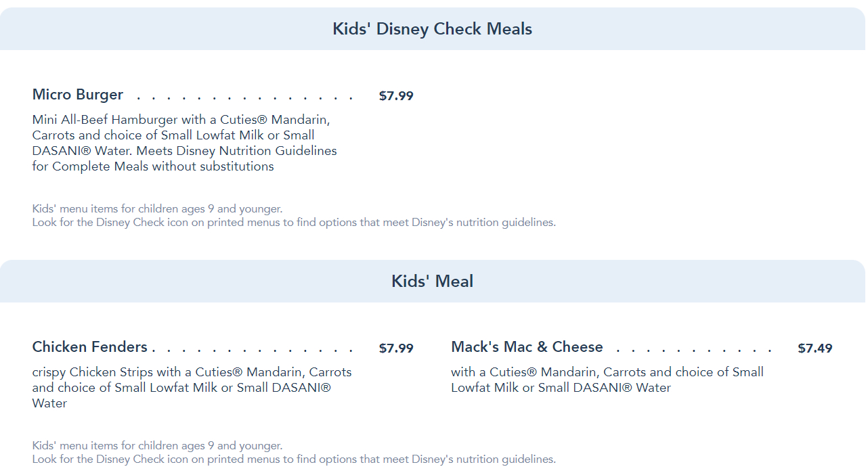Click Disney Check icon note under Chicken Fenders
The width and height of the screenshot is (868, 471).
tap(294, 459)
